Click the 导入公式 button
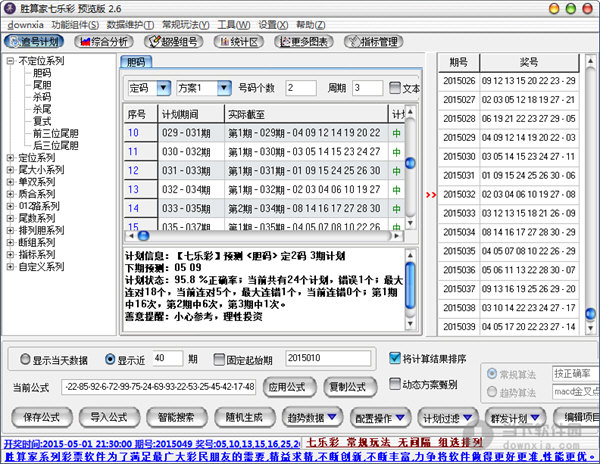 pyautogui.click(x=109, y=417)
